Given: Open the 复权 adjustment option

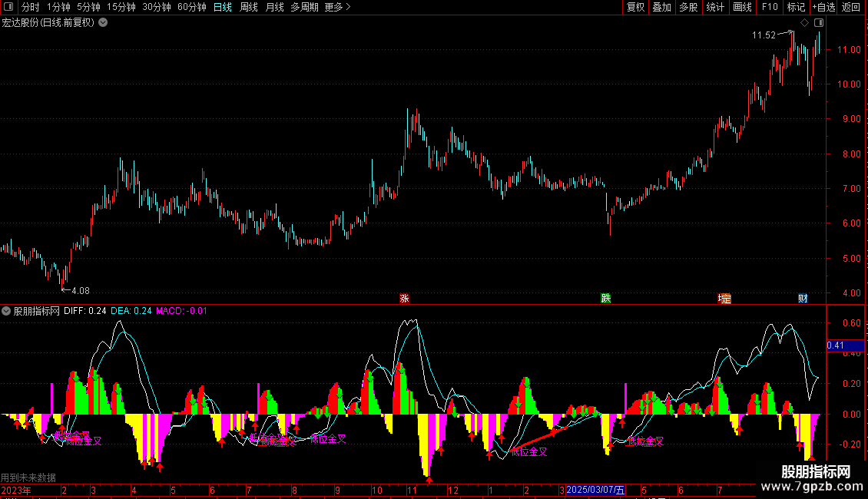Looking at the screenshot, I should coord(635,7).
